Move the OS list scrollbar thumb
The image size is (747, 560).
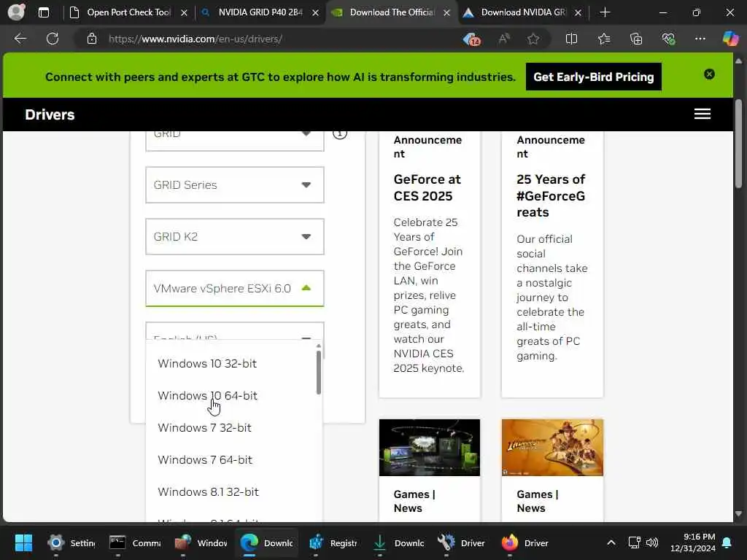point(318,373)
